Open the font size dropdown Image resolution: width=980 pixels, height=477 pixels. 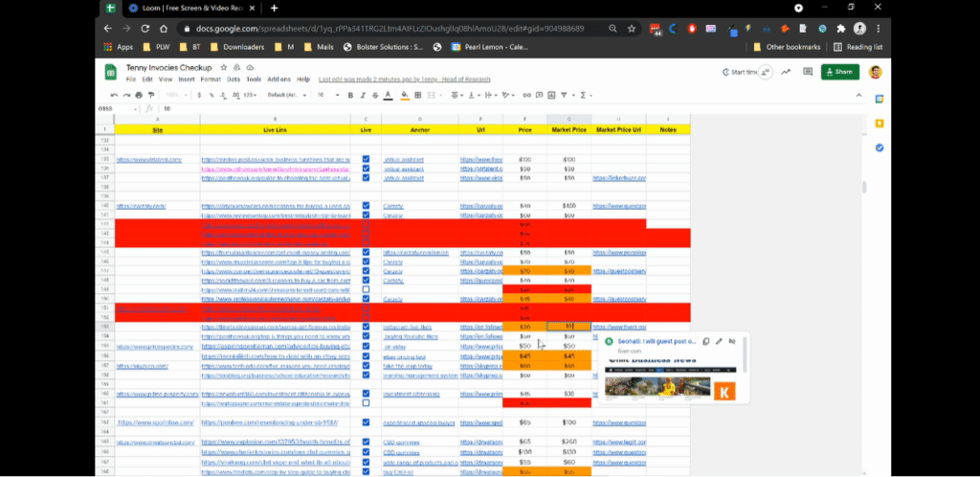click(x=328, y=95)
